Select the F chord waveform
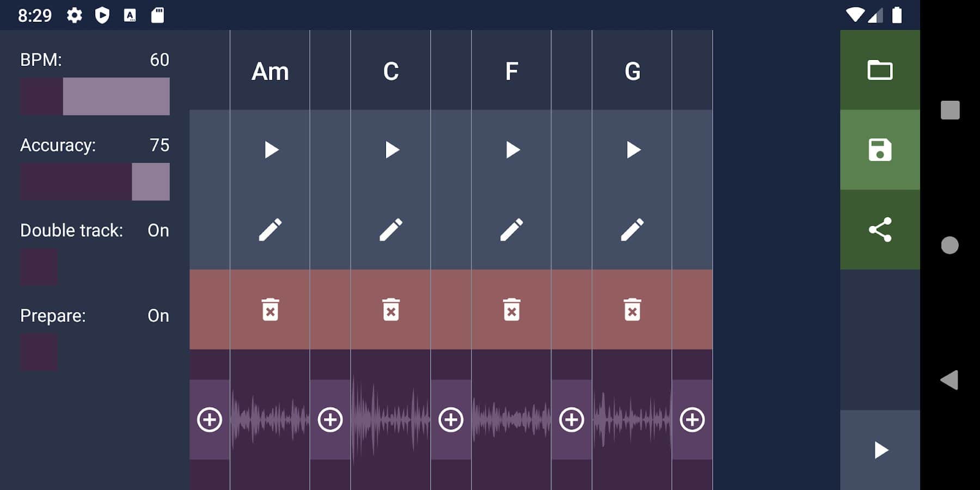980x490 pixels. pos(512,420)
